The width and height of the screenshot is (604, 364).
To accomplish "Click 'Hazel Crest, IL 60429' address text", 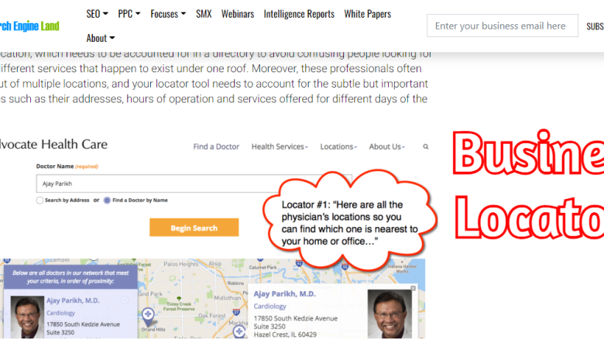I will 285,335.
